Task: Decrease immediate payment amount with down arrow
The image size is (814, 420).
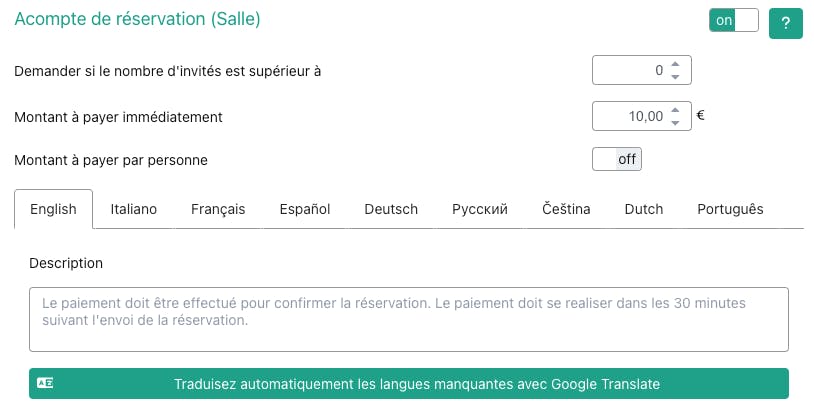Action: pos(675,123)
